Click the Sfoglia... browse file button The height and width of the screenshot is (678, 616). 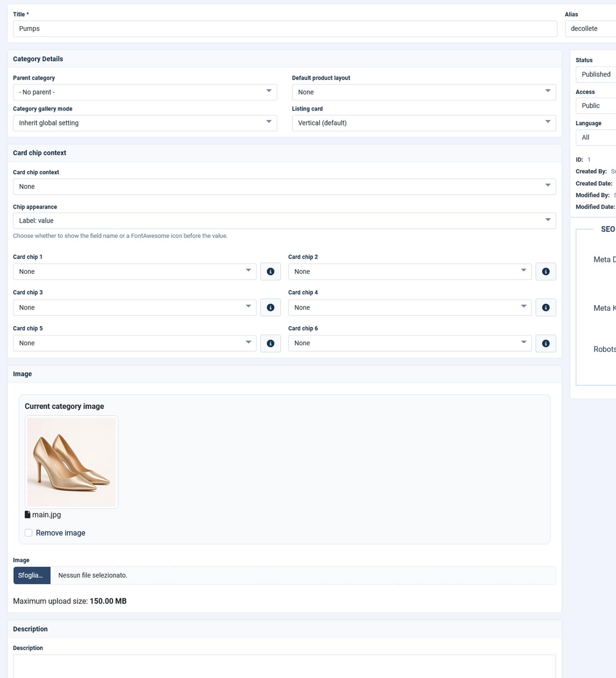pyautogui.click(x=32, y=575)
